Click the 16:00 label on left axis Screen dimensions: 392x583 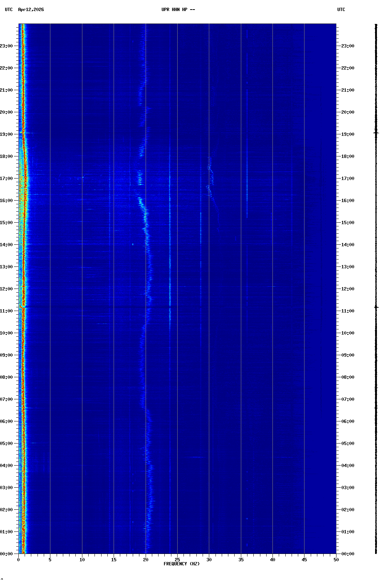[x=7, y=201]
